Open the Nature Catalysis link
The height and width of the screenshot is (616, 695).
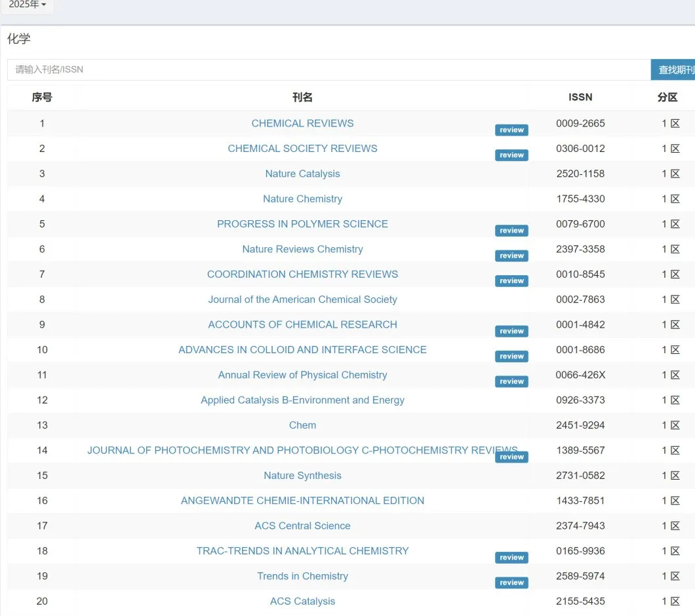point(302,174)
